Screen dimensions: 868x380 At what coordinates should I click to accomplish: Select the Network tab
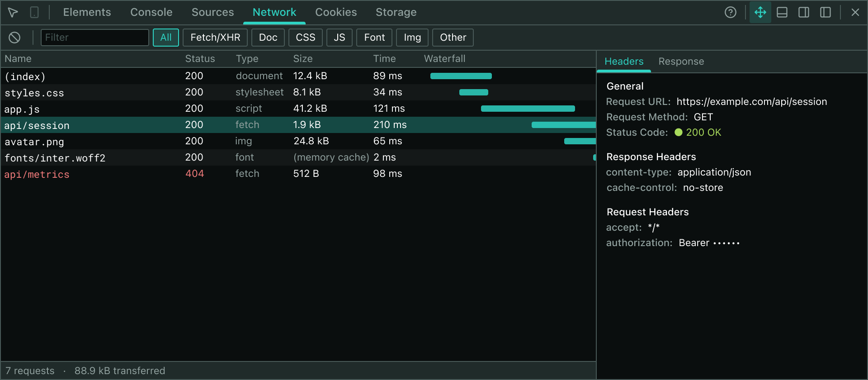(x=274, y=12)
